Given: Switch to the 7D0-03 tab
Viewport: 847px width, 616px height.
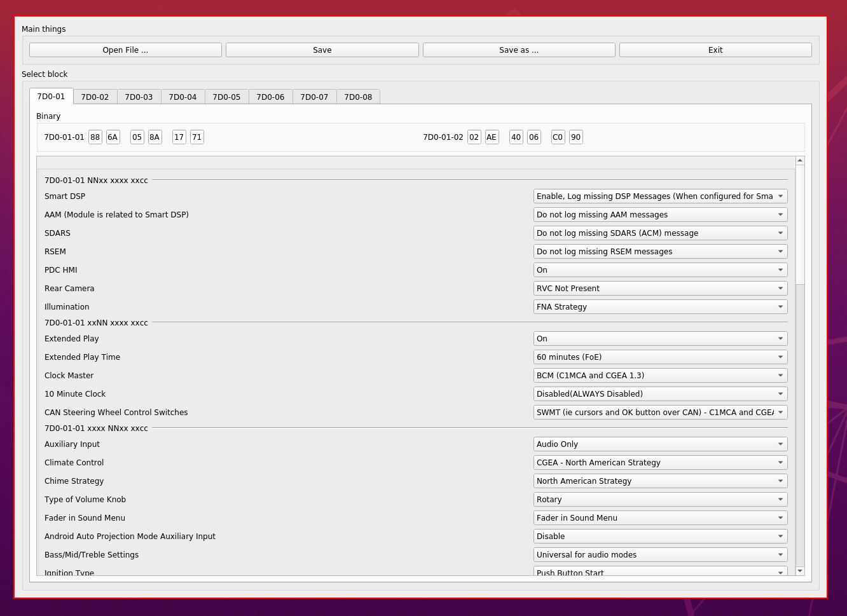Looking at the screenshot, I should tap(139, 97).
